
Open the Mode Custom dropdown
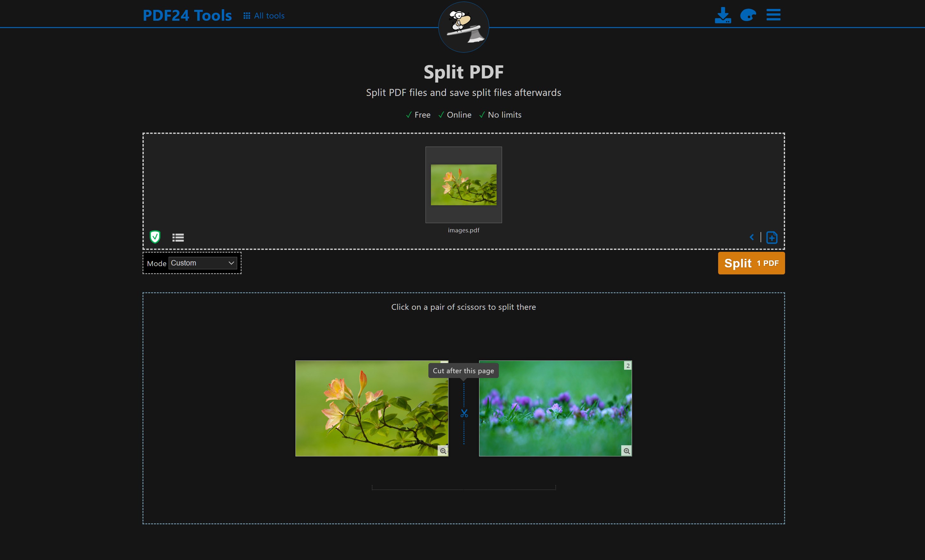[202, 263]
